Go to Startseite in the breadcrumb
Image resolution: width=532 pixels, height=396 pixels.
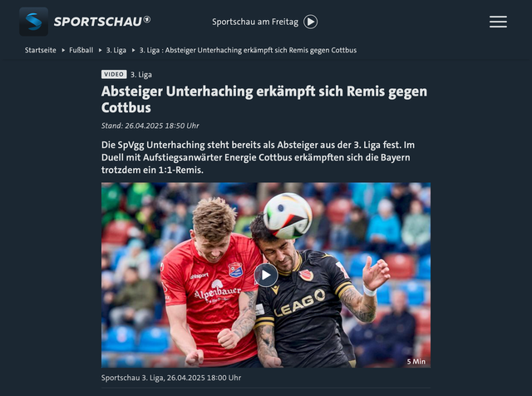click(41, 50)
